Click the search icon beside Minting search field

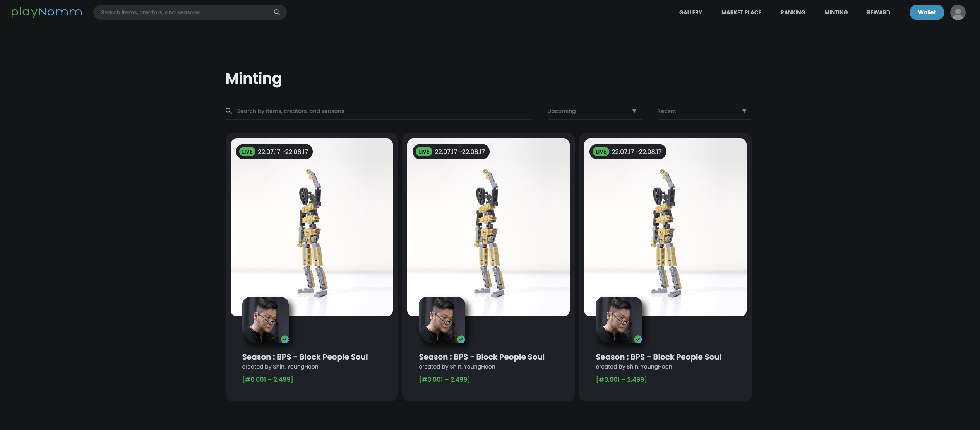coord(229,111)
